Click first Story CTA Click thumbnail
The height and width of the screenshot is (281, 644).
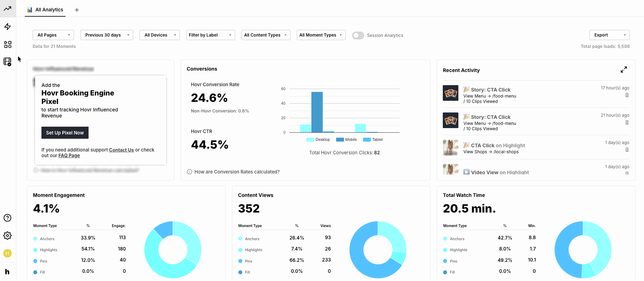(451, 93)
